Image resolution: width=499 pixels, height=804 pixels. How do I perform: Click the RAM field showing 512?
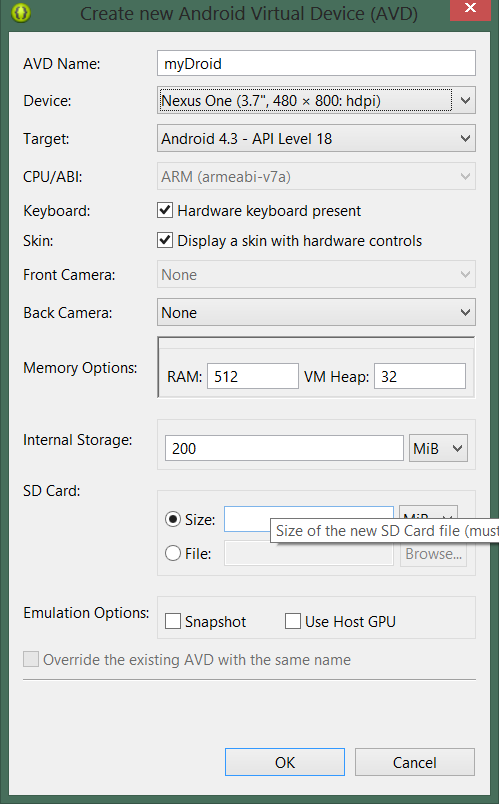253,376
